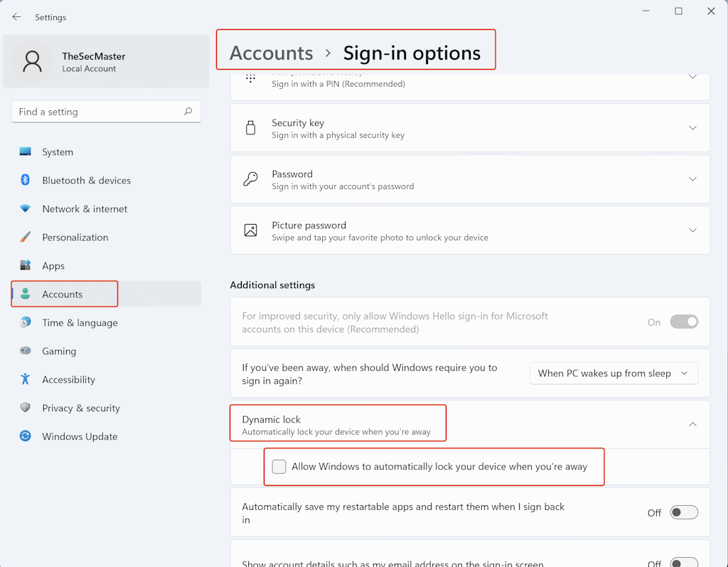This screenshot has width=728, height=567.
Task: Click the breadcrumb separator chevron
Action: (328, 53)
